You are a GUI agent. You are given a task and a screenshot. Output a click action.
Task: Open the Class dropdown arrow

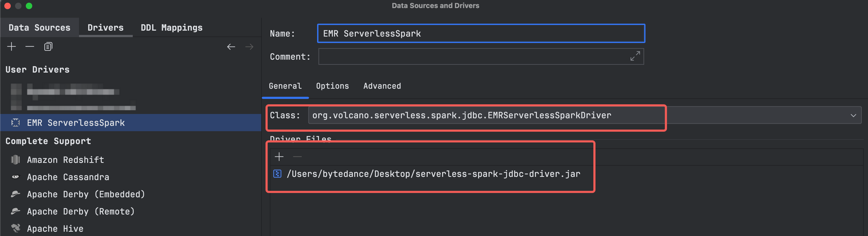pyautogui.click(x=853, y=116)
